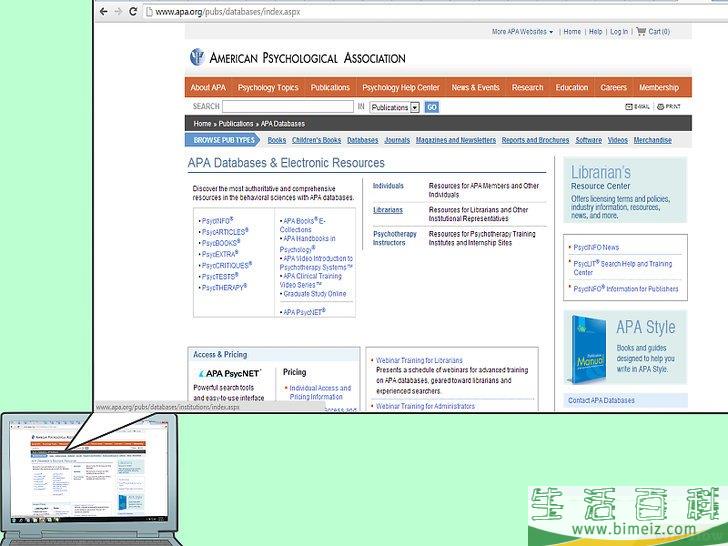Open the PsycTHERAPY link
The width and height of the screenshot is (728, 546).
(x=224, y=287)
